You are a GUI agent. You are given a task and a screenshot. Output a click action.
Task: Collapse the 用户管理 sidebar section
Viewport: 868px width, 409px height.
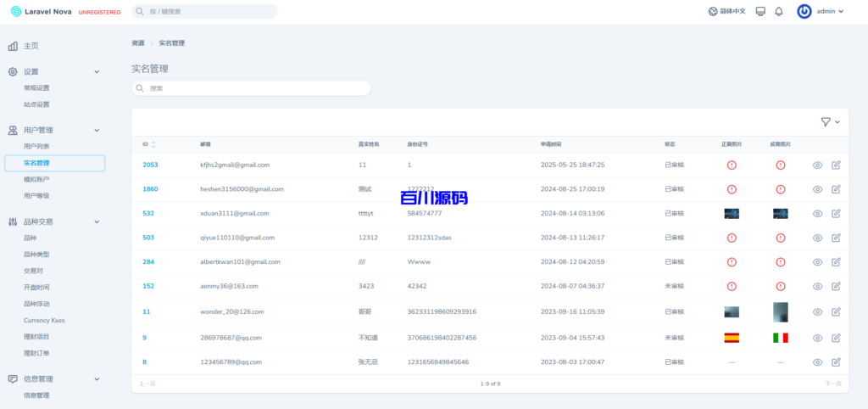(97, 130)
